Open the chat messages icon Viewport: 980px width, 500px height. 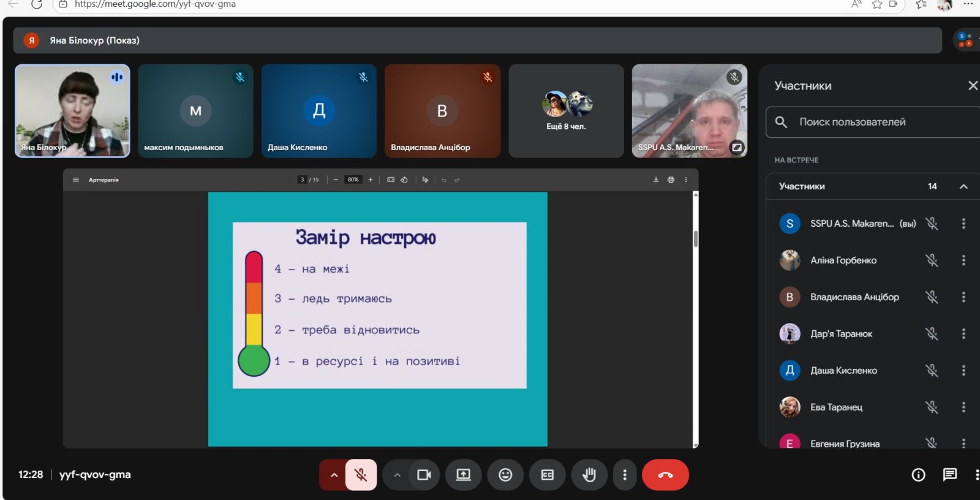949,475
